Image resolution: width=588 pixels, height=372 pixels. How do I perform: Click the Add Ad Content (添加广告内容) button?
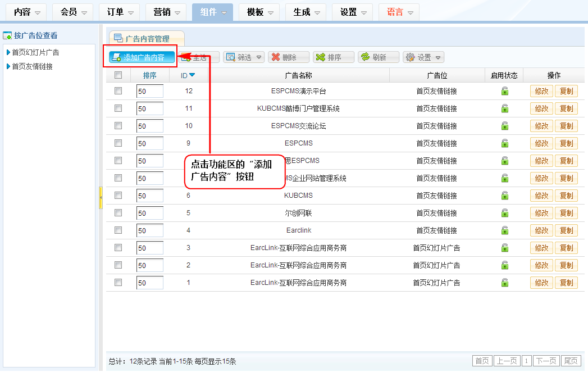click(x=139, y=57)
